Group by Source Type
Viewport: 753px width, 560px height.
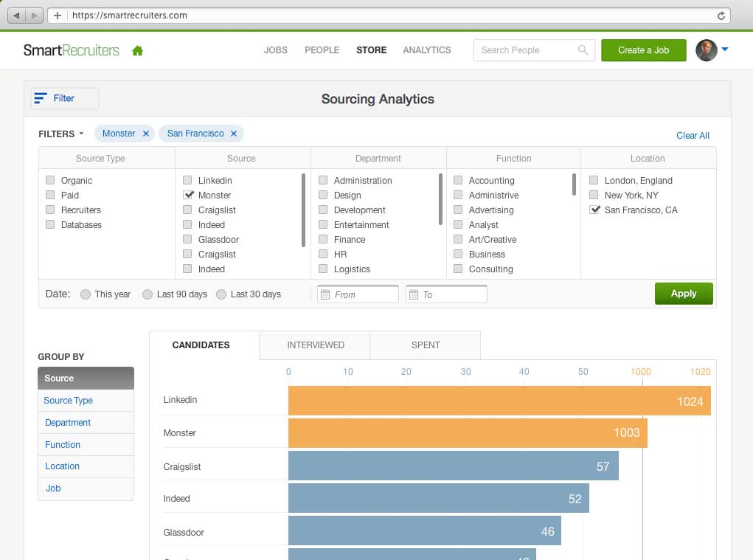coord(86,401)
